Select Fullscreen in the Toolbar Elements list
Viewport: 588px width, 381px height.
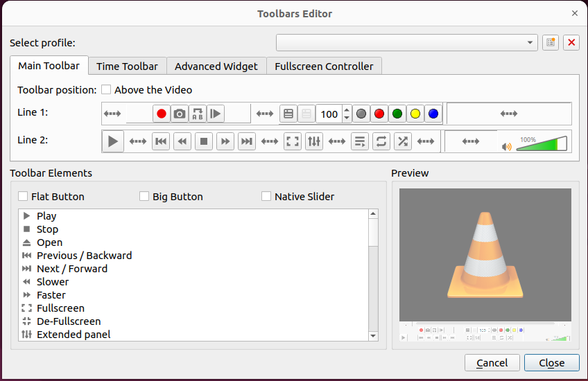click(193, 308)
